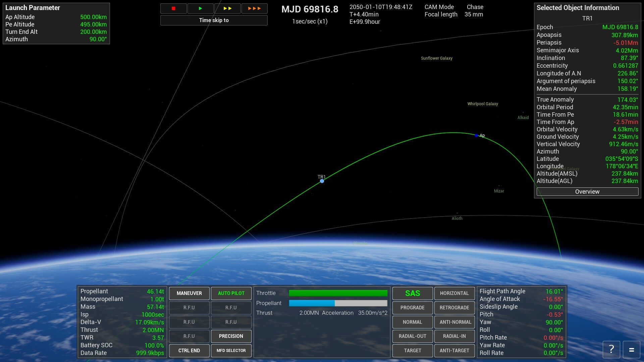Toggle RETROGRADE autopilot mode
This screenshot has width=644, height=362.
click(x=455, y=307)
